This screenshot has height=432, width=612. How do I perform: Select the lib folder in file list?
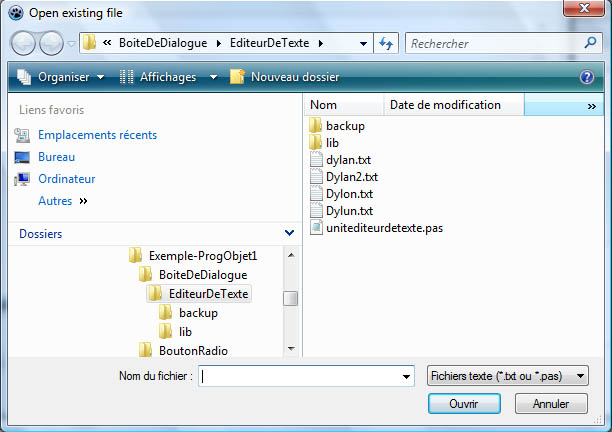pos(324,143)
